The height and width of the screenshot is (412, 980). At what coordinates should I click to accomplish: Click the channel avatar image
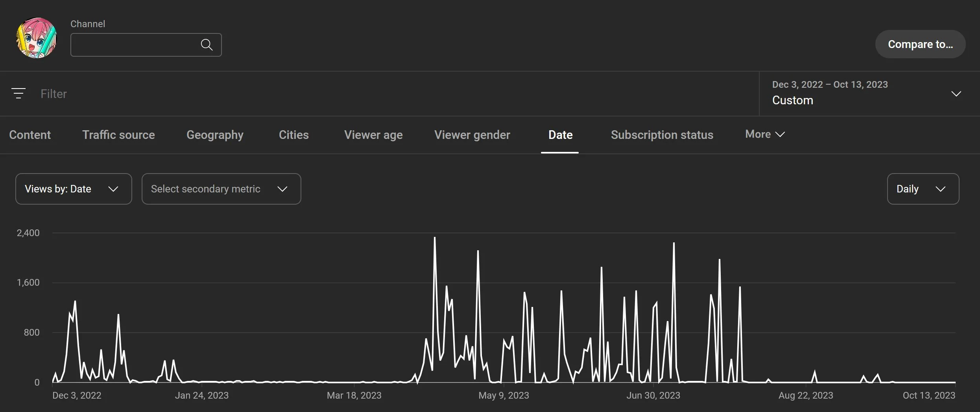point(36,37)
